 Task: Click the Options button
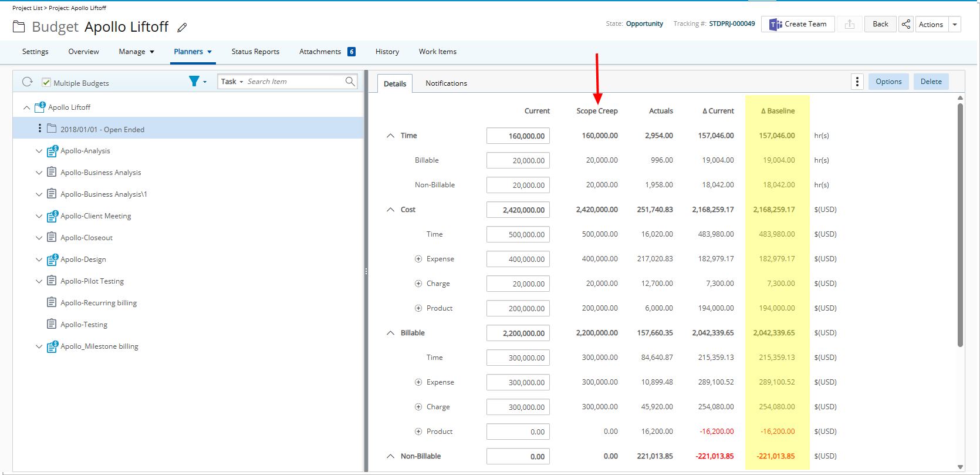888,82
